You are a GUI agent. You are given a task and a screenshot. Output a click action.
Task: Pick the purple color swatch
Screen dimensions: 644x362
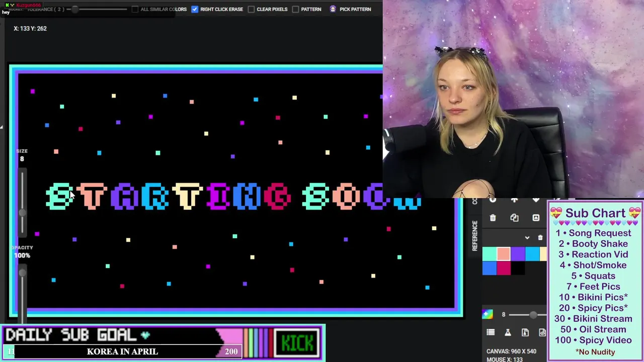pos(518,254)
